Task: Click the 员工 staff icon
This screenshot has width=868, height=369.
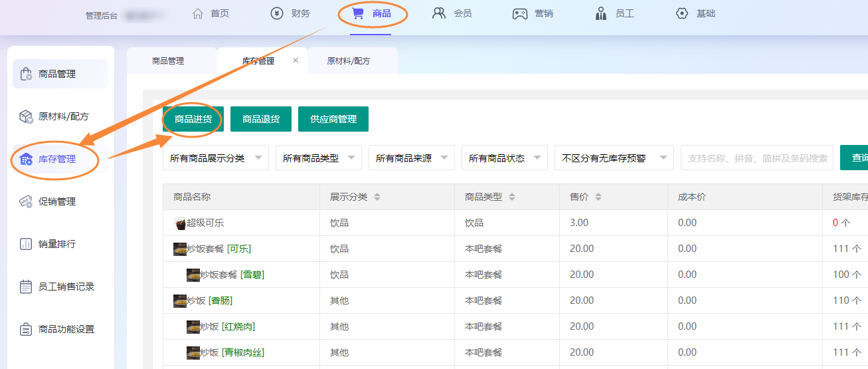Action: pyautogui.click(x=601, y=13)
